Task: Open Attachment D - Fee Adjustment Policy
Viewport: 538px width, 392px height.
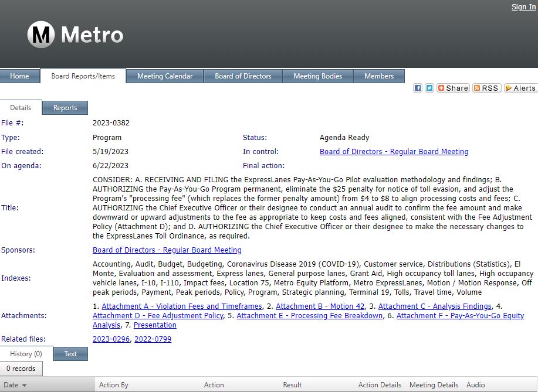Action: pos(158,315)
